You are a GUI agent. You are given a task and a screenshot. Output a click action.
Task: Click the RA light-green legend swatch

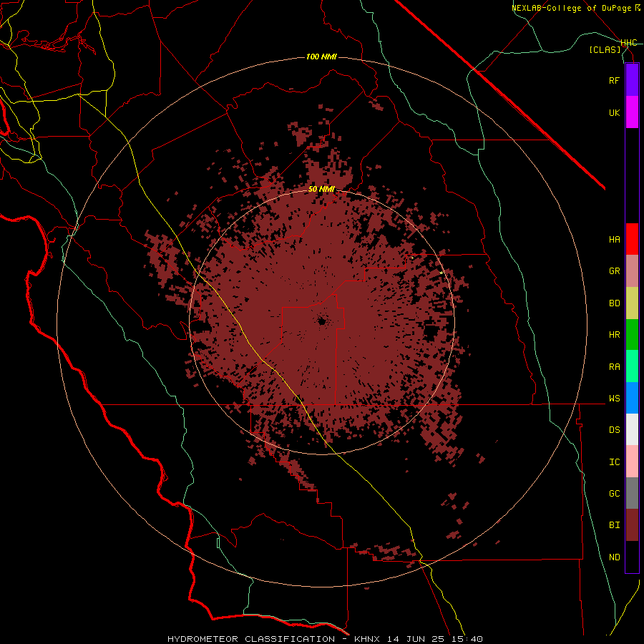632,366
